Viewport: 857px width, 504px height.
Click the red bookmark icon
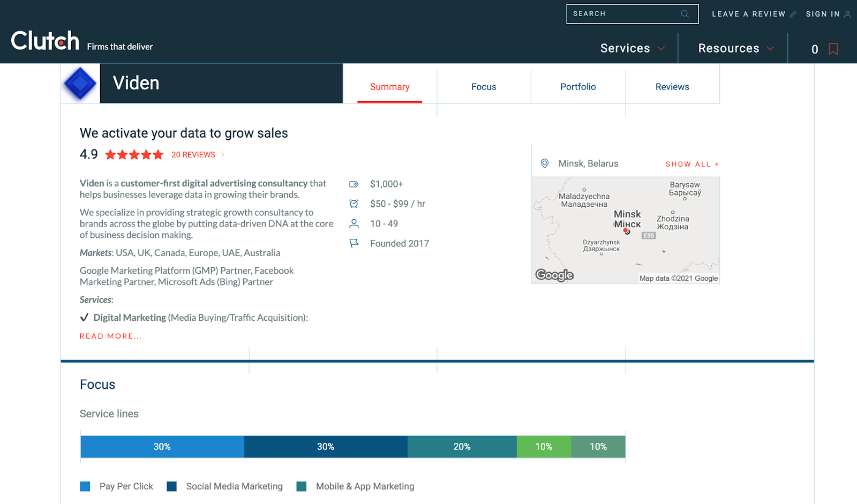833,49
